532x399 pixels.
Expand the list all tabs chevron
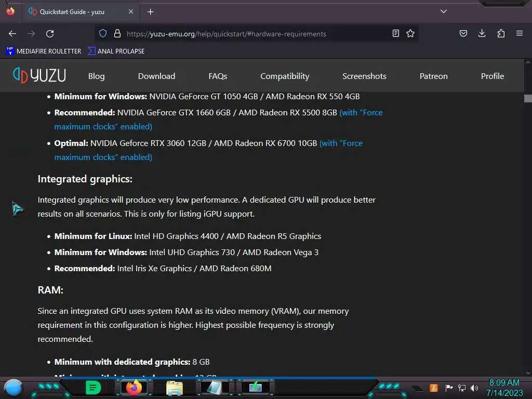click(444, 11)
